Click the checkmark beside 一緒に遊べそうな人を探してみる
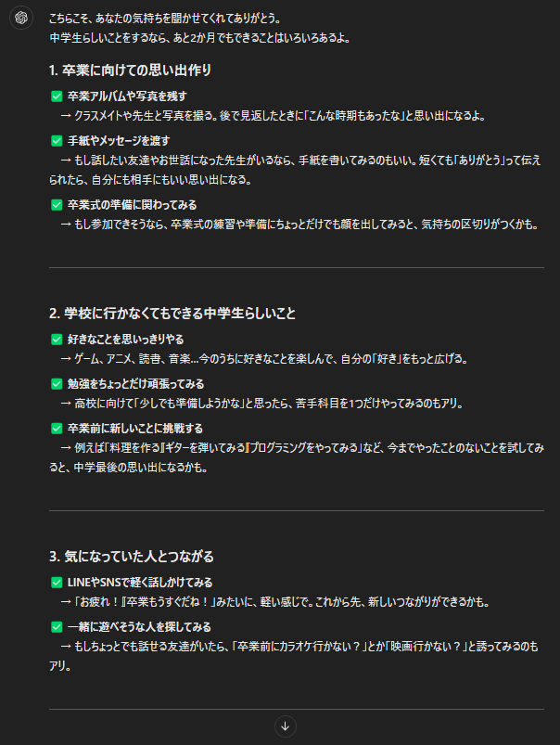This screenshot has width=560, height=745. [x=57, y=627]
